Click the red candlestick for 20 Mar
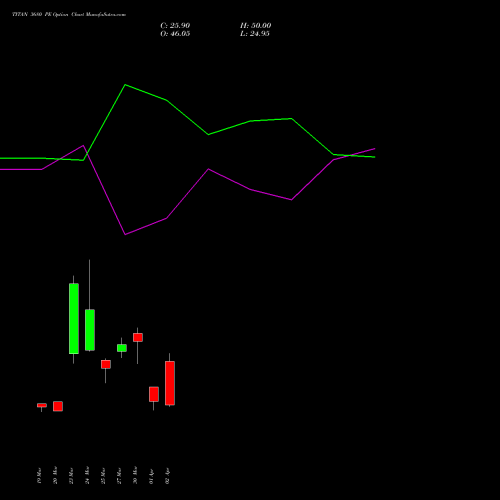 pos(58,406)
